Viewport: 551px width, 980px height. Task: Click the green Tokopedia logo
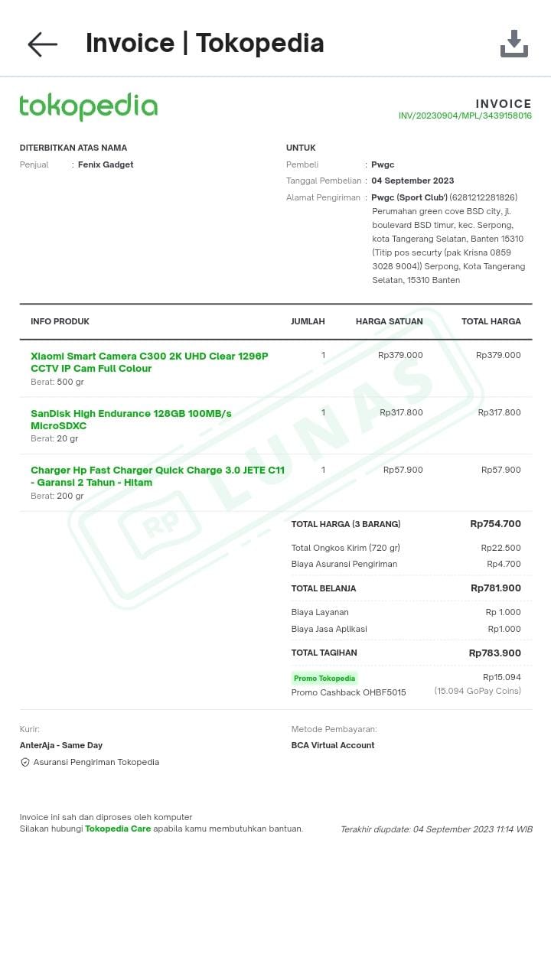point(89,107)
